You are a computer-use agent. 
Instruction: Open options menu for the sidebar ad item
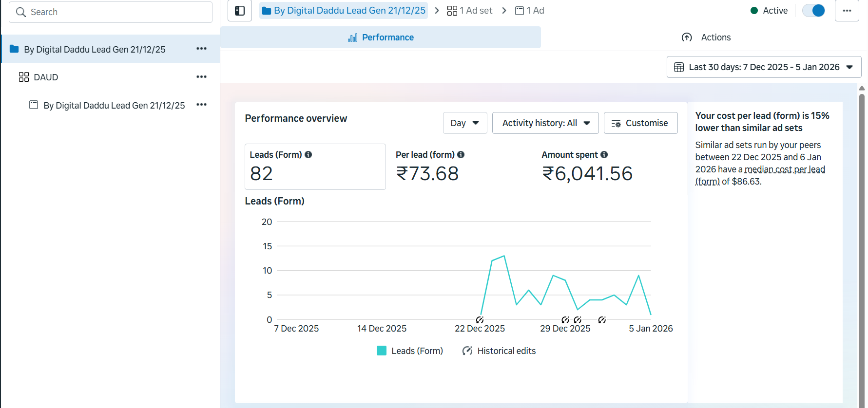201,105
